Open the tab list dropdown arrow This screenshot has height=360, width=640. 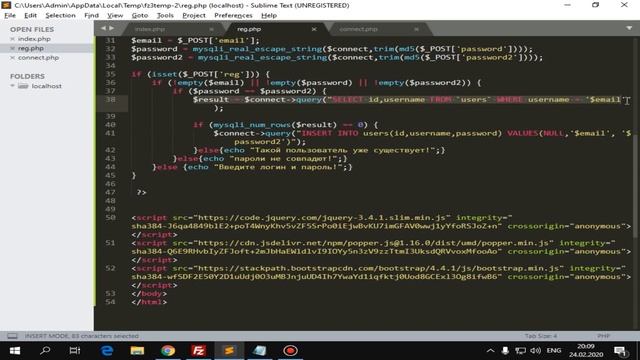click(629, 28)
